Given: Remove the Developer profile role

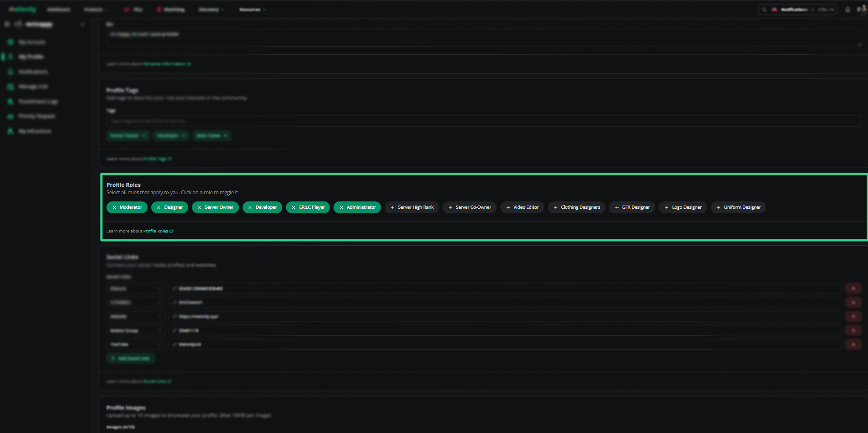Looking at the screenshot, I should [x=262, y=207].
